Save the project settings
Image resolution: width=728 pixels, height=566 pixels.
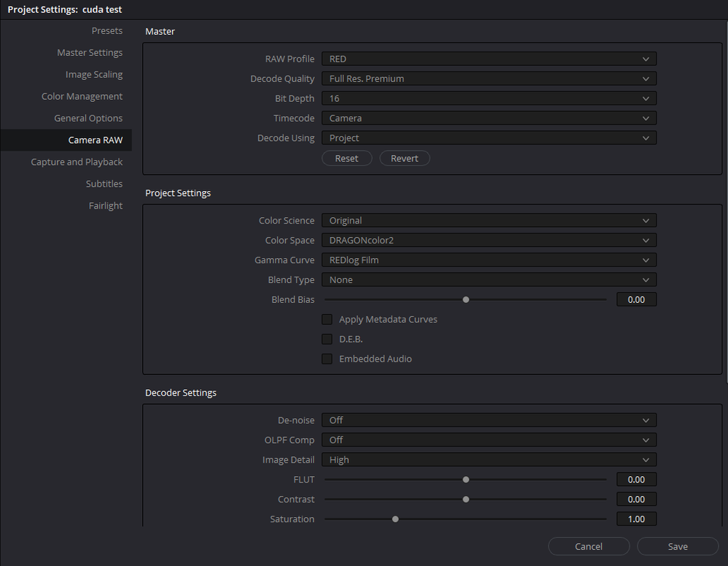(x=678, y=546)
